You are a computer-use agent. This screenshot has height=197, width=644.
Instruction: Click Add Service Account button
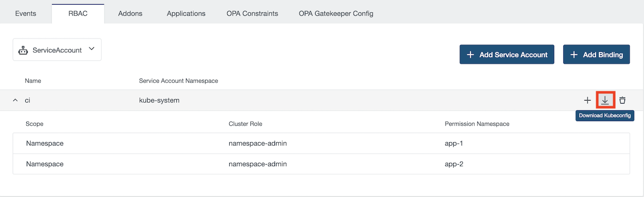[x=507, y=54]
